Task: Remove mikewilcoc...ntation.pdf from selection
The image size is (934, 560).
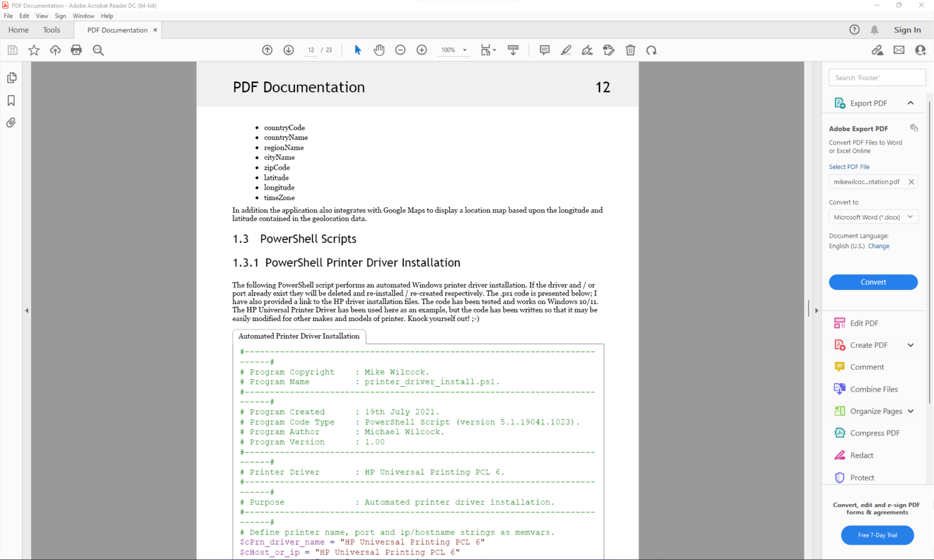Action: 912,181
